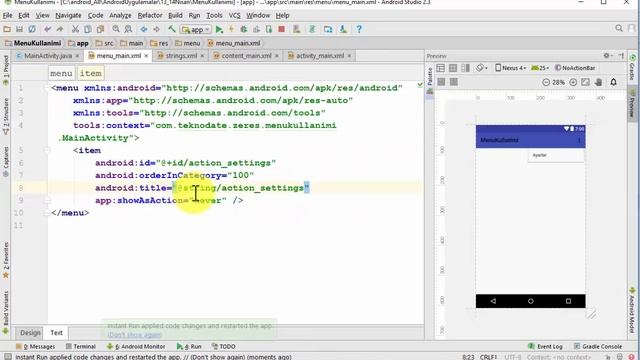The height and width of the screenshot is (360, 640).
Task: Click the Apply Changes lightning bolt icon
Action: pyautogui.click(x=231, y=29)
